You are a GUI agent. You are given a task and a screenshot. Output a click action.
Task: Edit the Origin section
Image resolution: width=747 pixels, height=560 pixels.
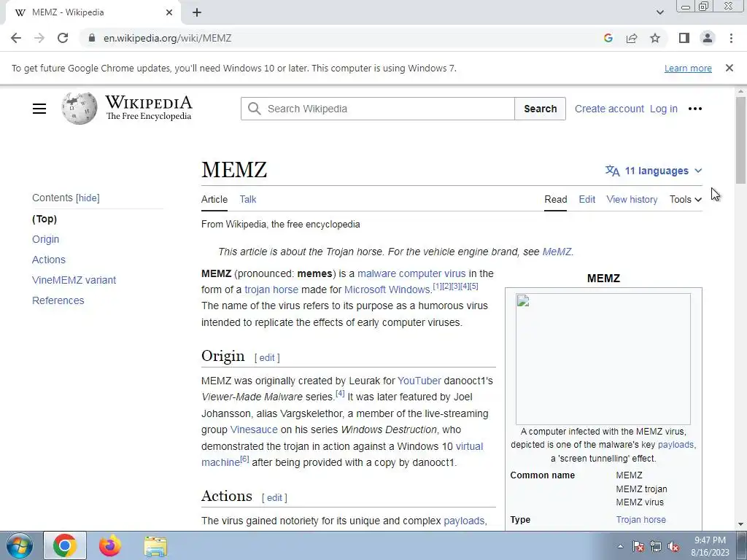(x=267, y=357)
